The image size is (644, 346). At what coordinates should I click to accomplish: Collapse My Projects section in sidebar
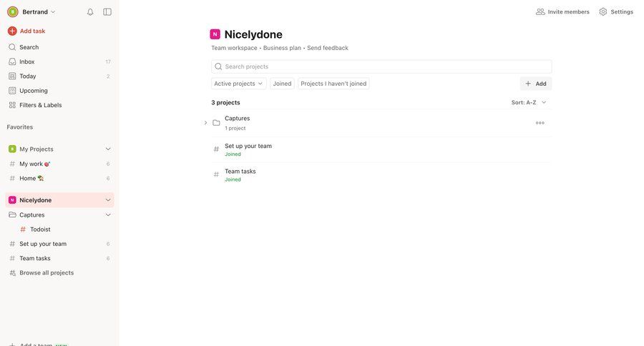coord(108,149)
